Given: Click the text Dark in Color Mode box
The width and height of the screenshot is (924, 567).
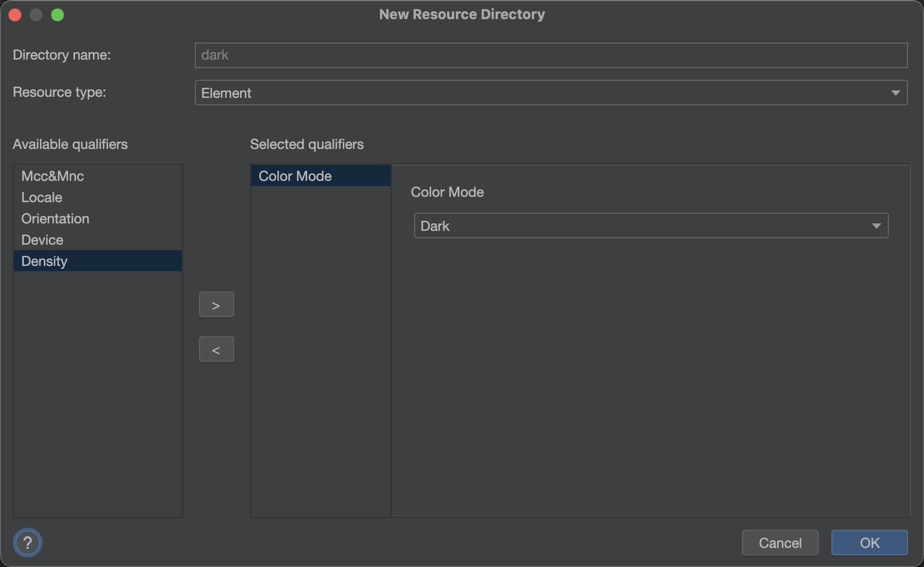Looking at the screenshot, I should click(x=435, y=226).
